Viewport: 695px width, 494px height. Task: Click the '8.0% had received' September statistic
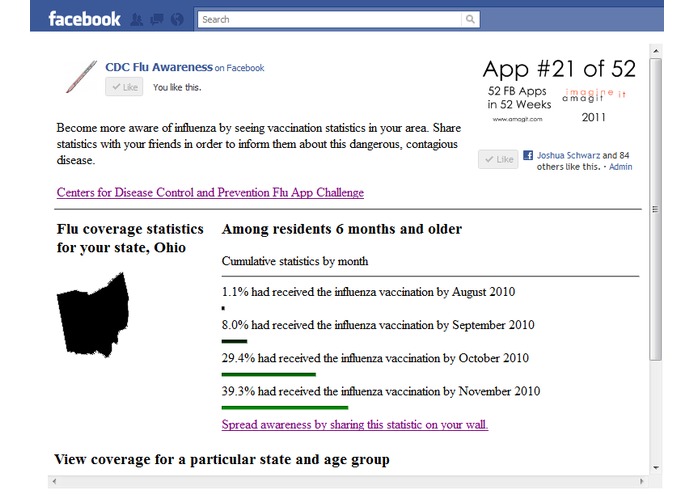[x=378, y=325]
